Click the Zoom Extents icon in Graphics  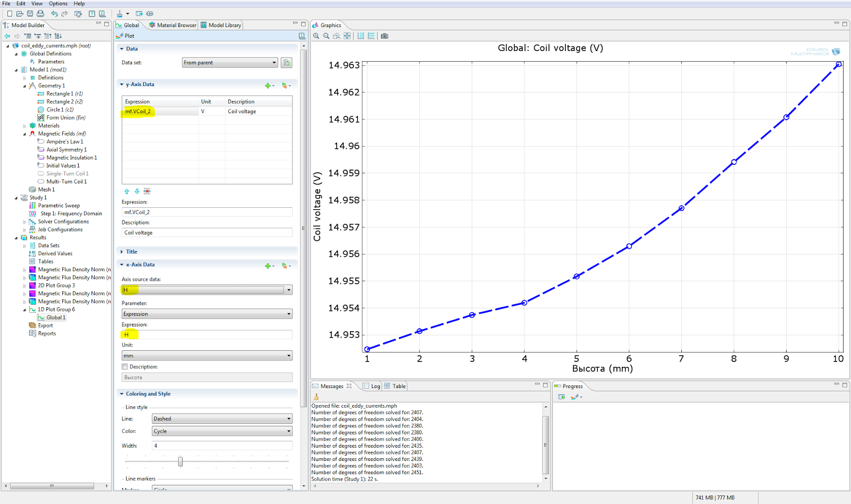pos(347,36)
